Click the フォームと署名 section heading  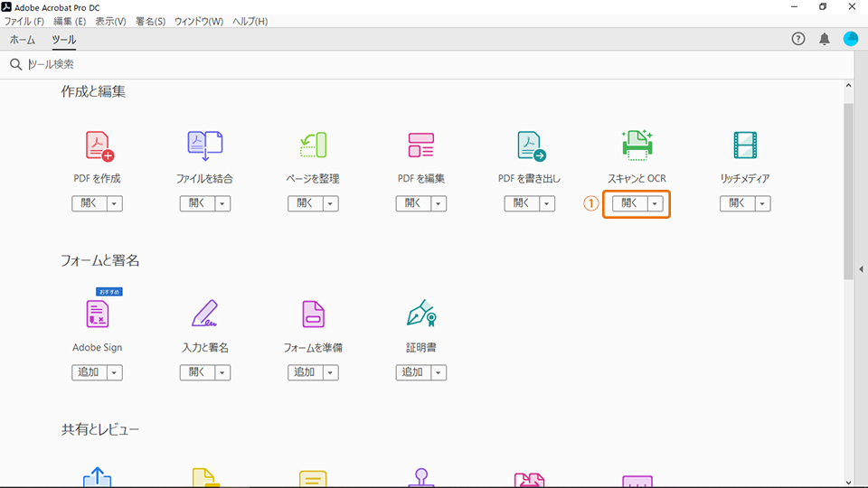(x=100, y=260)
